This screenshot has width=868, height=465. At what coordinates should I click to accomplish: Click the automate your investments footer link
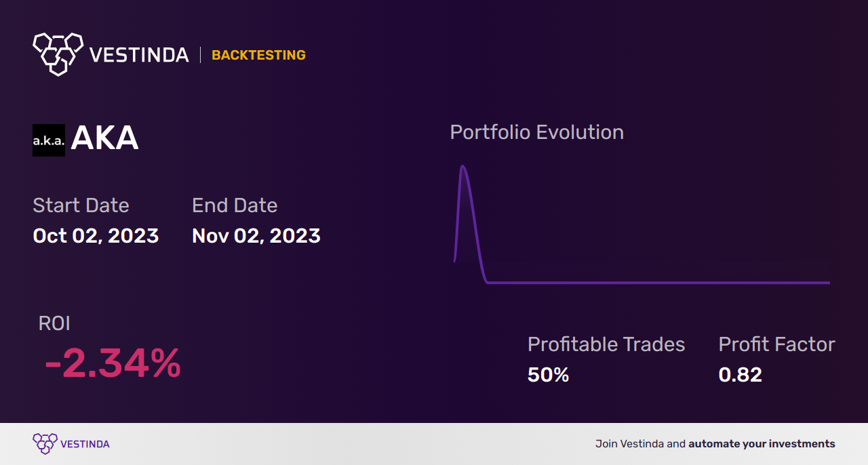coord(762,444)
